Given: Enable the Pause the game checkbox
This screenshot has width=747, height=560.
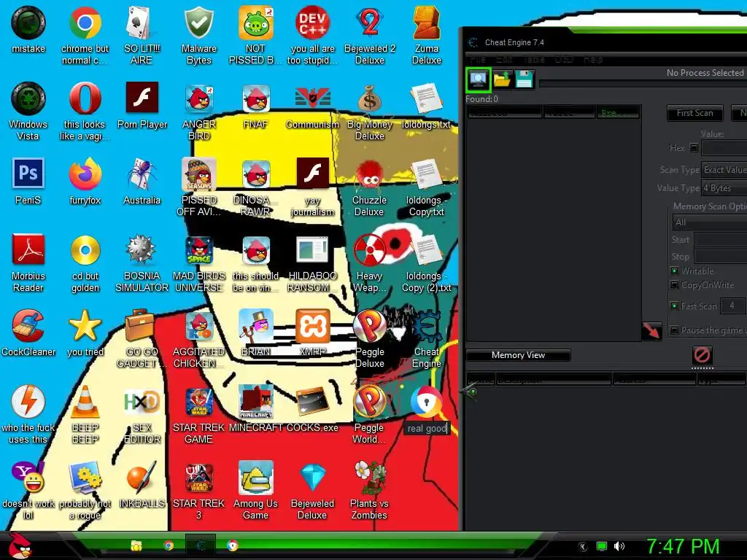Looking at the screenshot, I should coord(674,330).
